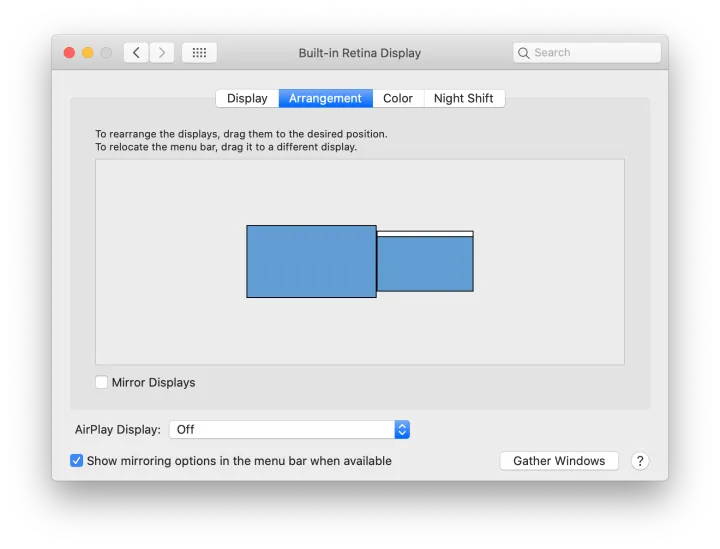Minimize the window with the yellow button
Viewport: 720px width, 549px height.
pyautogui.click(x=88, y=53)
